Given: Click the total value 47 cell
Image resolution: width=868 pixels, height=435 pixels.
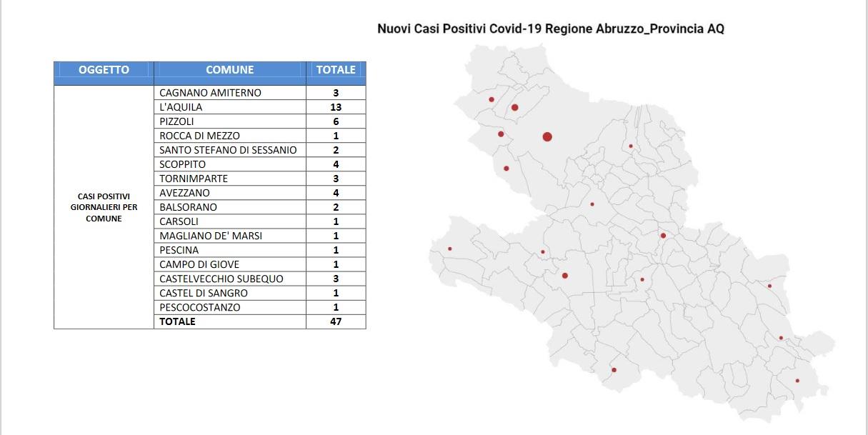Looking at the screenshot, I should coord(336,321).
